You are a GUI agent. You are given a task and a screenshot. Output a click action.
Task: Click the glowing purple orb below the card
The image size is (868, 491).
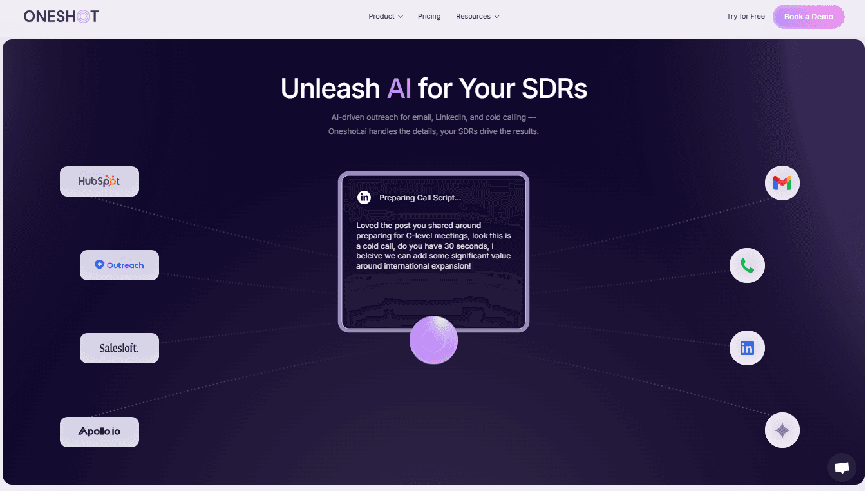pos(433,340)
